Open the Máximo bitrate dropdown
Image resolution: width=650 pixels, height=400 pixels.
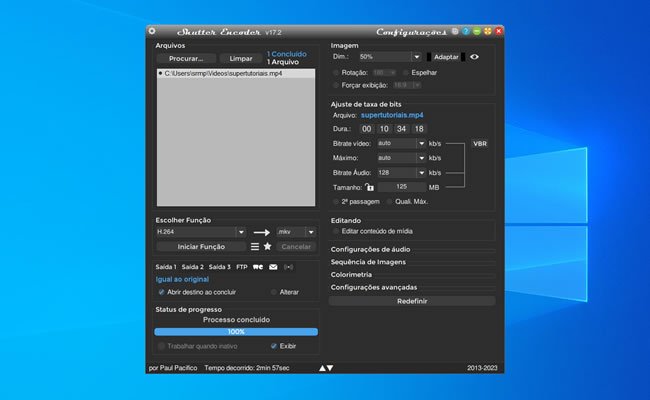422,158
